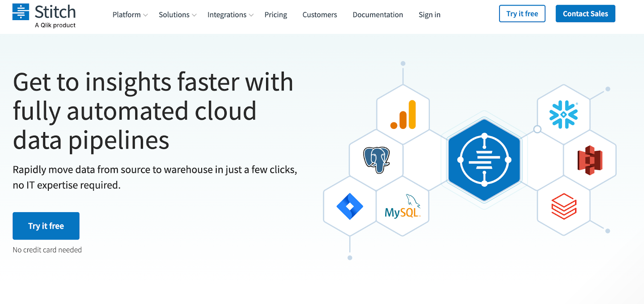Click the Databricks layered icon

[564, 206]
